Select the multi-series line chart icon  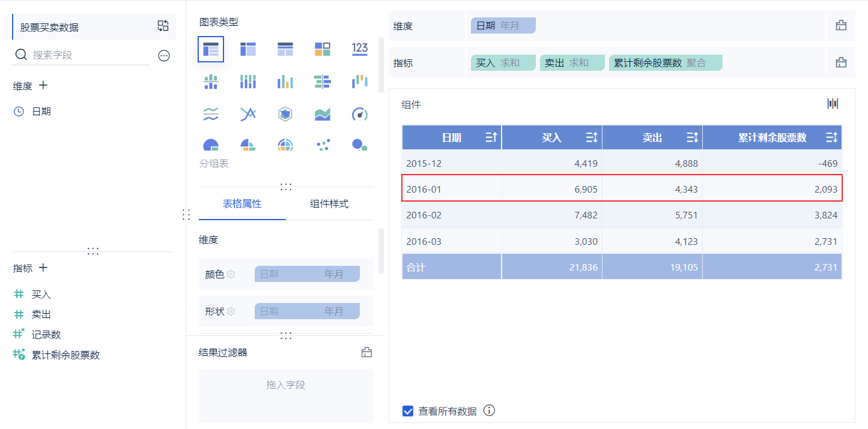[248, 114]
